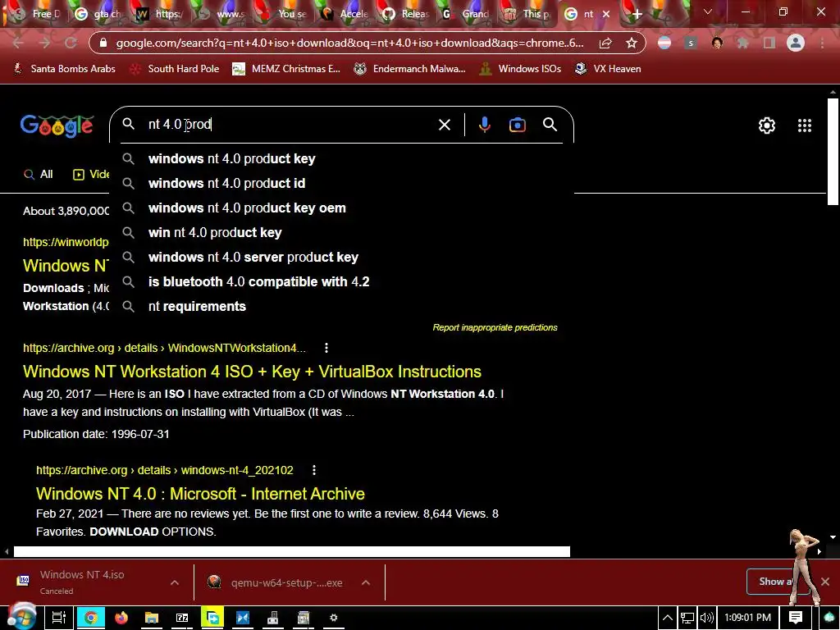Open MEMZ Christmas E... bookmark

click(x=286, y=69)
